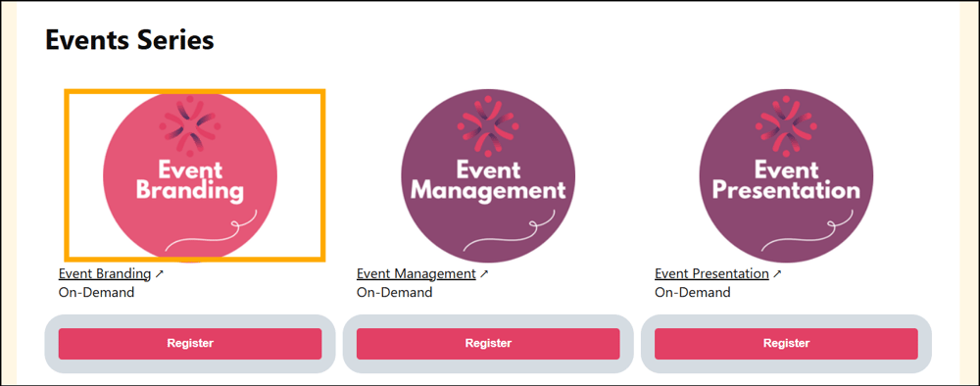The image size is (980, 386).
Task: Click external-link arrow beside Event Presentation link
Action: pyautogui.click(x=777, y=273)
